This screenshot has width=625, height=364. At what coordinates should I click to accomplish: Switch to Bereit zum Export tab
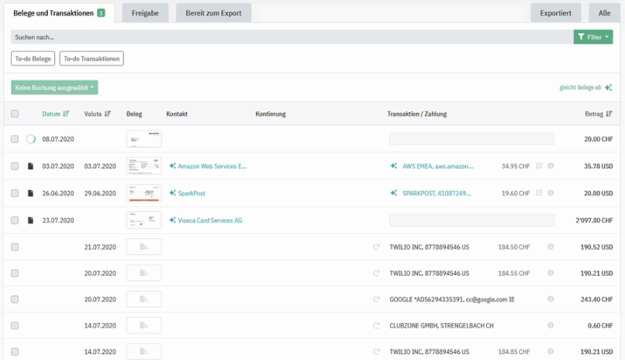click(x=213, y=13)
